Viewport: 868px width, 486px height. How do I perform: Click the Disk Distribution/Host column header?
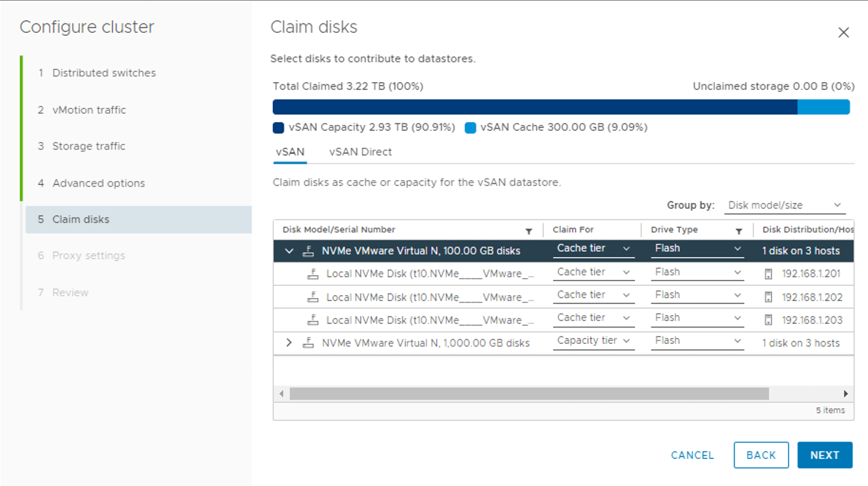[808, 230]
